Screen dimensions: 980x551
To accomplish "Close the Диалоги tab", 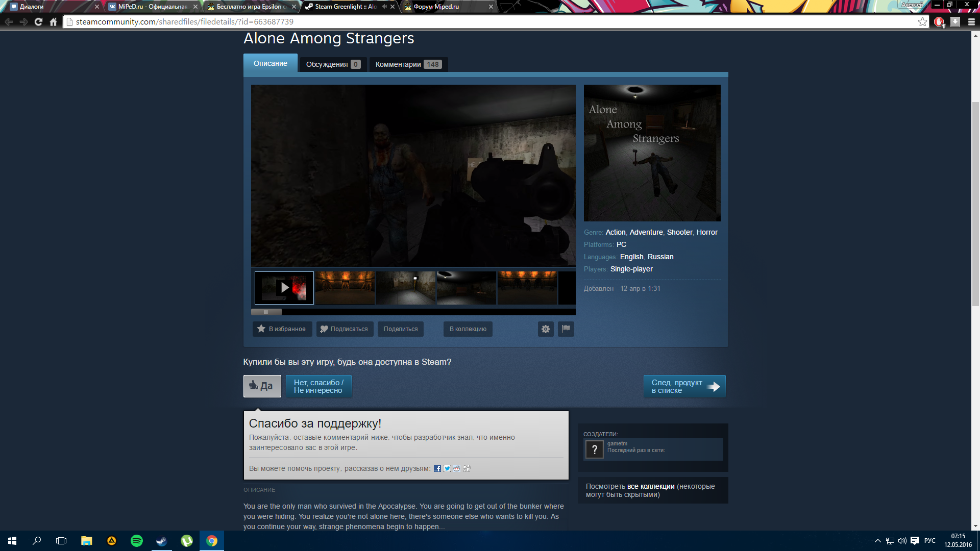I will (97, 7).
